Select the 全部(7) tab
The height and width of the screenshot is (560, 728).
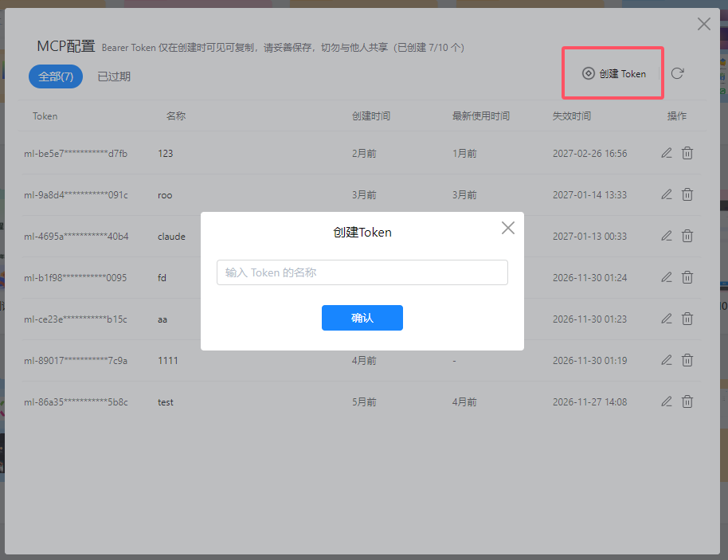point(55,76)
